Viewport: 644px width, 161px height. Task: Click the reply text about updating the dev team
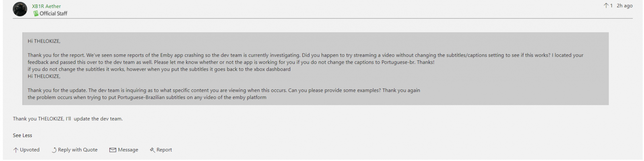click(68, 119)
